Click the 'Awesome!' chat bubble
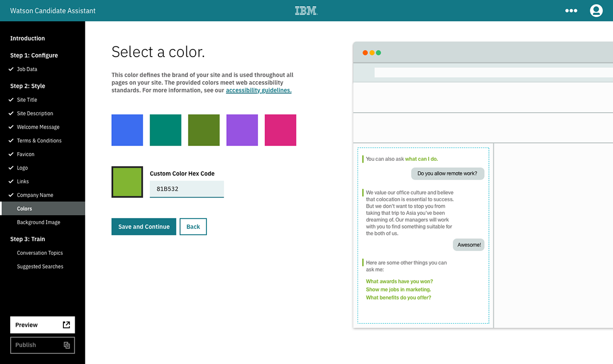 (x=469, y=245)
